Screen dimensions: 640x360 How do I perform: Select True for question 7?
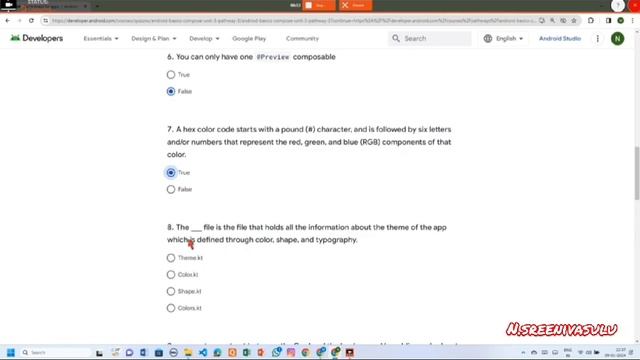(171, 173)
